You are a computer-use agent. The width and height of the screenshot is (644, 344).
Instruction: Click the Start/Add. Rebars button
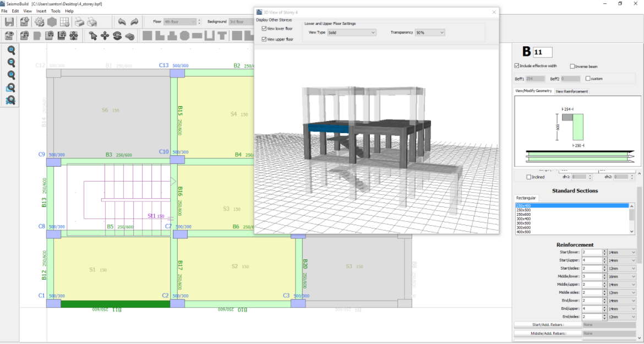pos(547,325)
